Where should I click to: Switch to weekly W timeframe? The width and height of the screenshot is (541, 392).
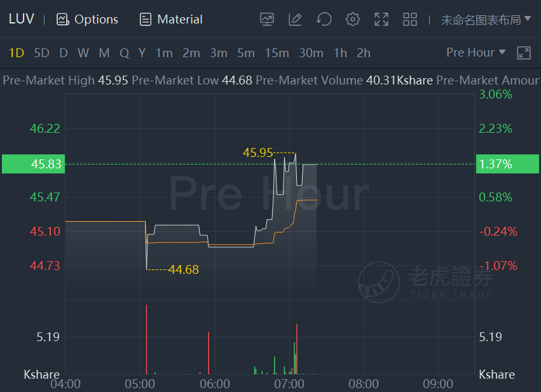point(83,53)
